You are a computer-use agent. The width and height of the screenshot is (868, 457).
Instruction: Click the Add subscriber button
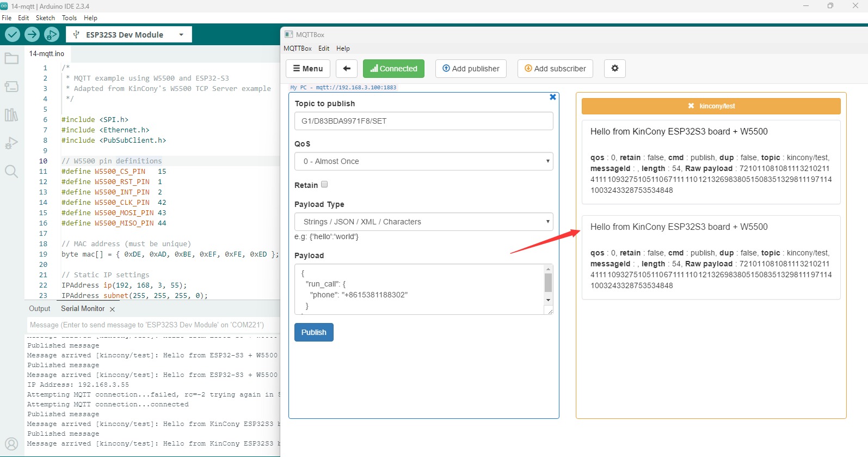click(x=555, y=69)
